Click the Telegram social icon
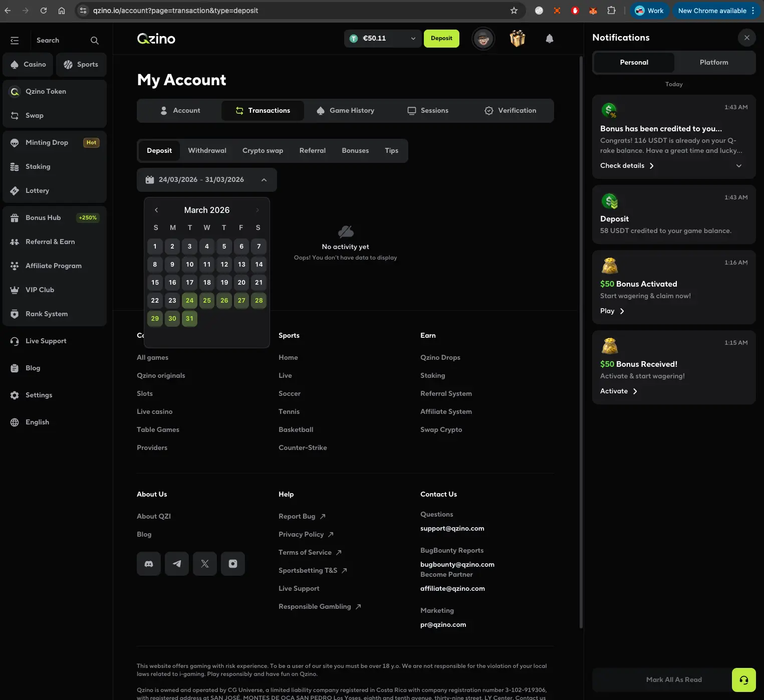 tap(177, 564)
